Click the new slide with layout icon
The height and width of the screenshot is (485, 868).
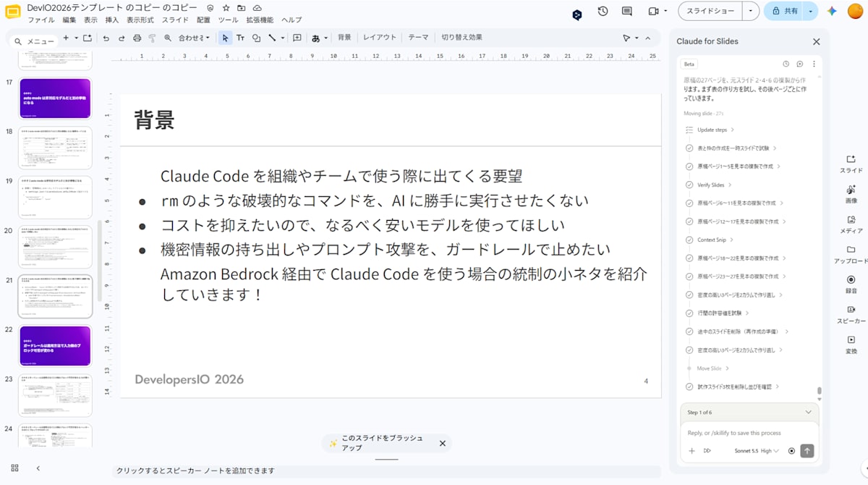click(87, 38)
